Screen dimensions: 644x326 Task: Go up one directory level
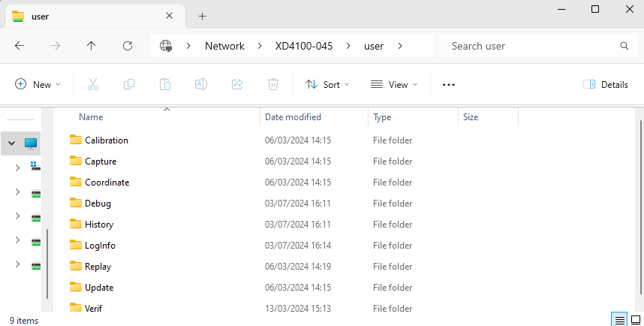coord(92,46)
